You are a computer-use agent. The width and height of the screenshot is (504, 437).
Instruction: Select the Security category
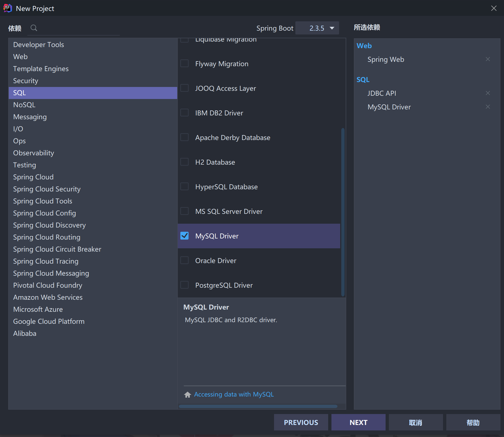93,81
